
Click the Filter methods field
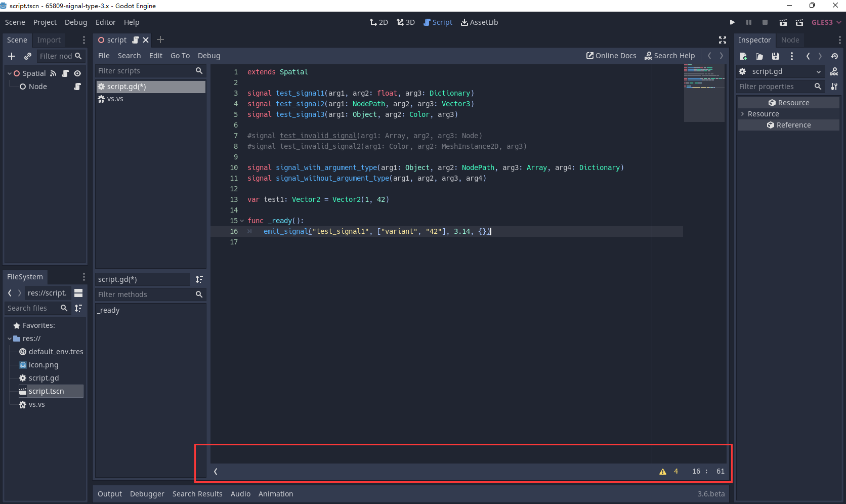(x=150, y=295)
